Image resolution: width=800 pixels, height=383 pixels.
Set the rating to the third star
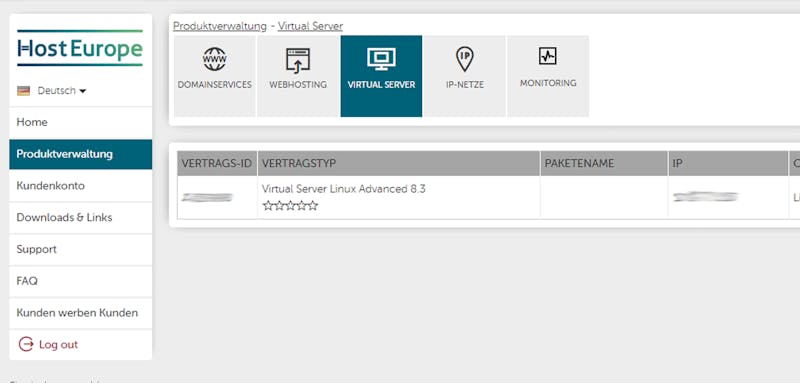290,206
